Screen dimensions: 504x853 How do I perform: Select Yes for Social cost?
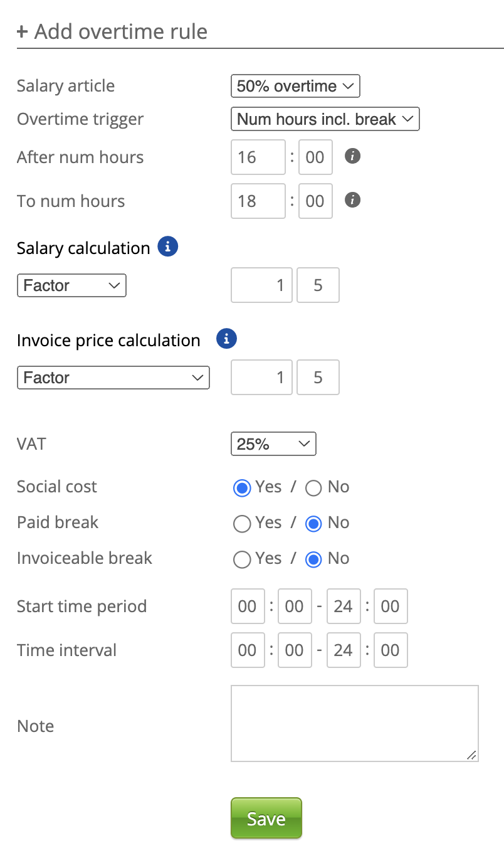click(242, 488)
